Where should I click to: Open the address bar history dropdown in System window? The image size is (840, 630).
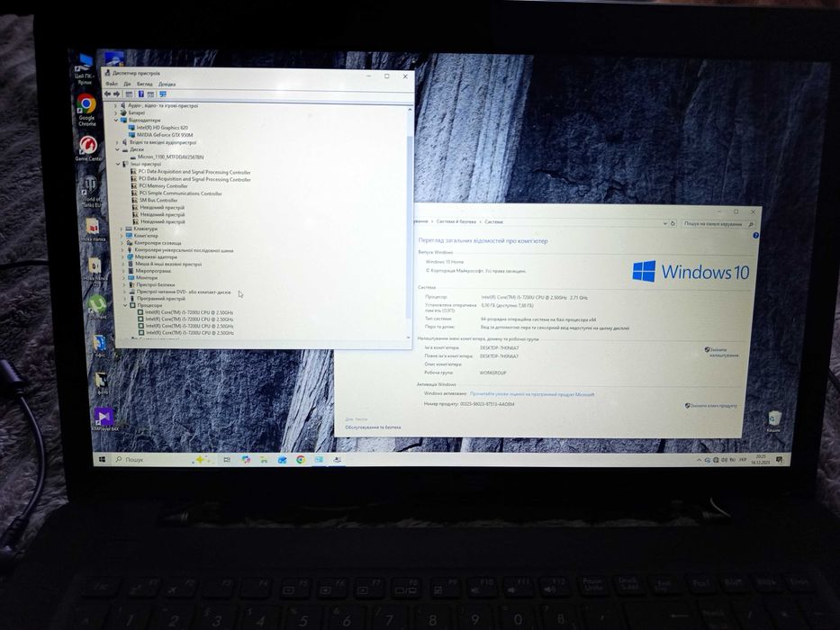point(665,223)
